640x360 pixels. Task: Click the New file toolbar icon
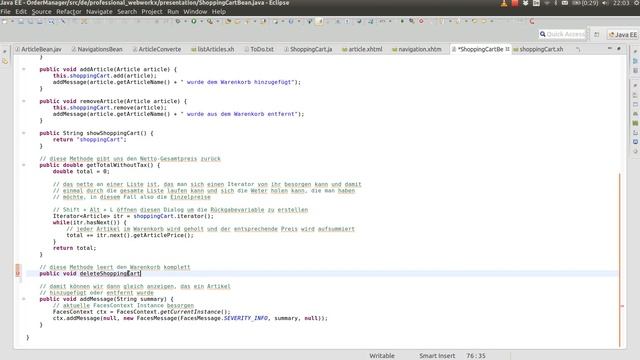4,21
